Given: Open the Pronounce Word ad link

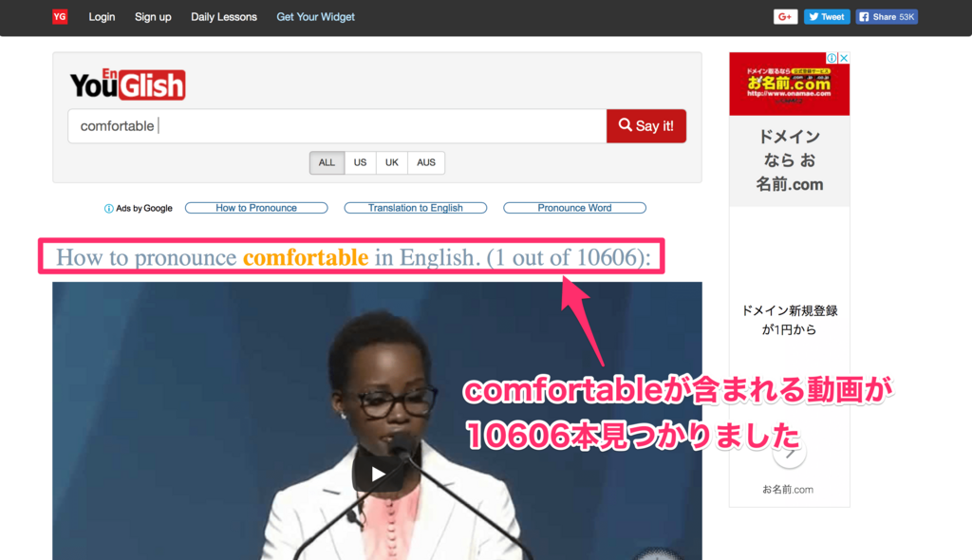Looking at the screenshot, I should [574, 208].
